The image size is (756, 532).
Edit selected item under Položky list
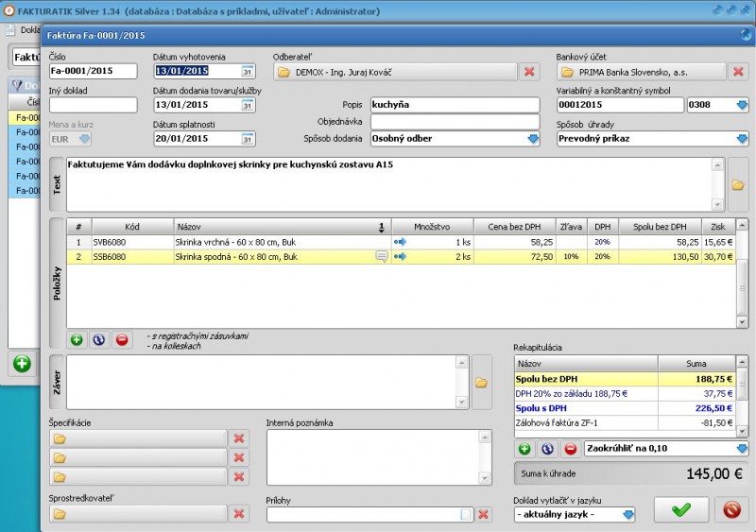pos(99,339)
